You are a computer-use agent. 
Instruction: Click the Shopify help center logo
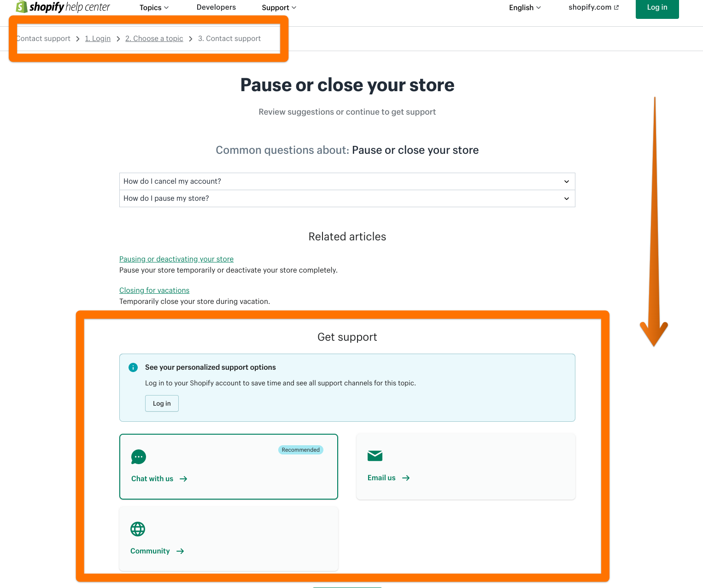(x=63, y=7)
